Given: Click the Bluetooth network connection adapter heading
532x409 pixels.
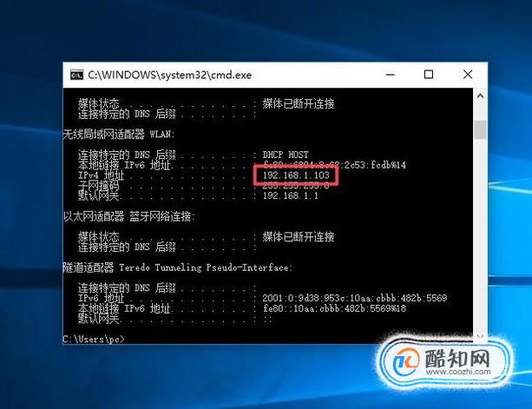Looking at the screenshot, I should pos(129,216).
